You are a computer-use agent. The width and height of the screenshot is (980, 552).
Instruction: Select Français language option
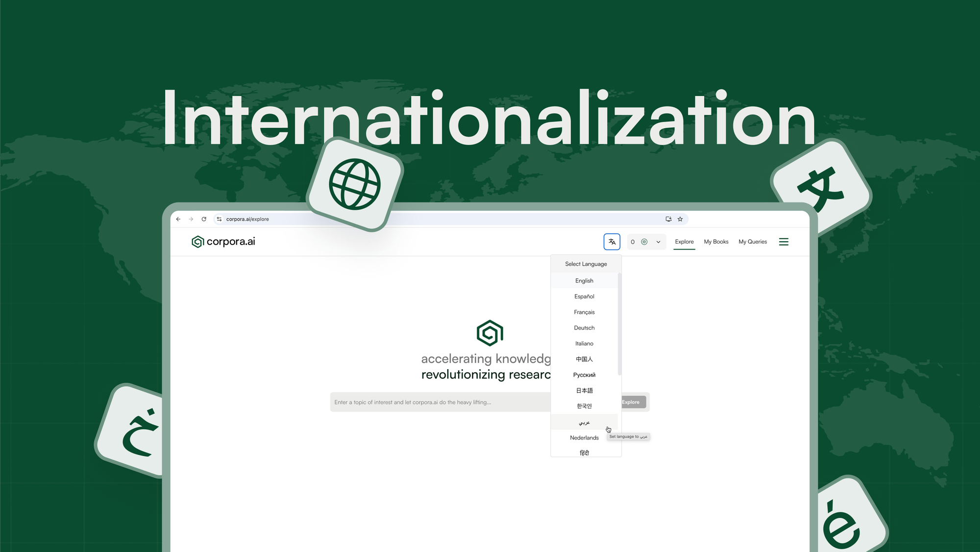pyautogui.click(x=584, y=312)
